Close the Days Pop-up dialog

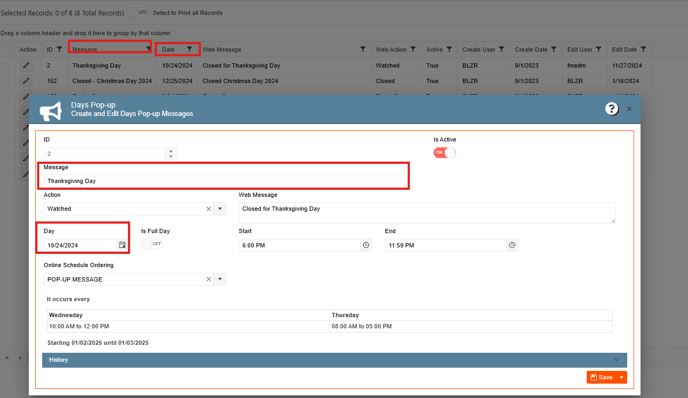(x=629, y=109)
